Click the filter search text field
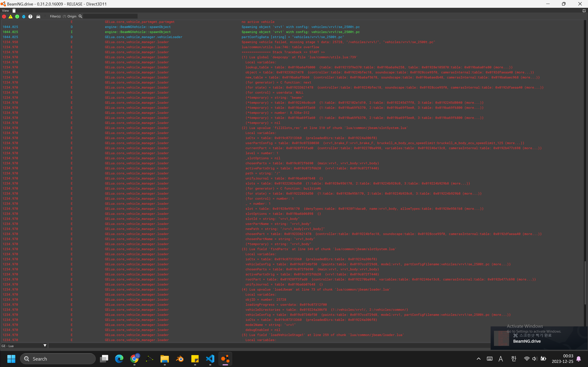Viewport: 588px width, 367px height. 110,17
